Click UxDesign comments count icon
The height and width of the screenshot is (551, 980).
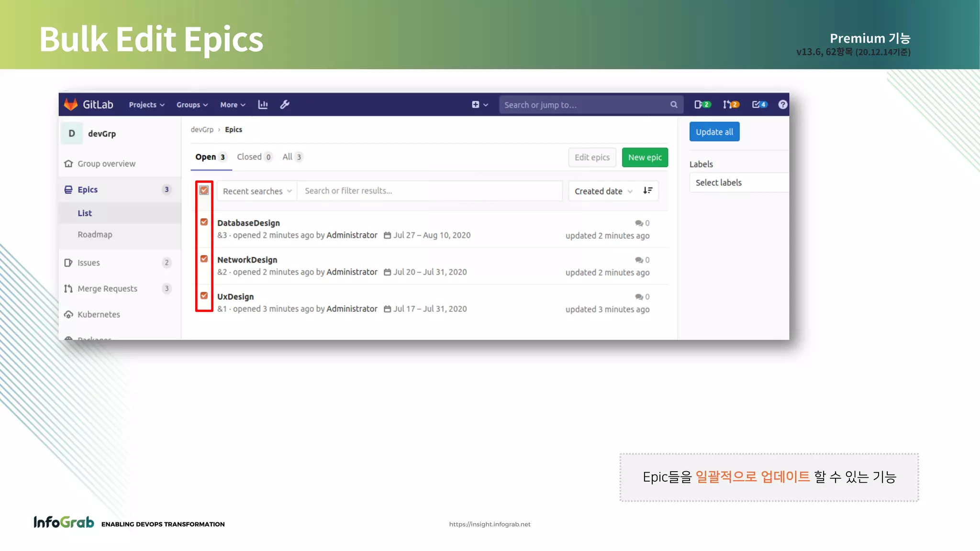[639, 297]
